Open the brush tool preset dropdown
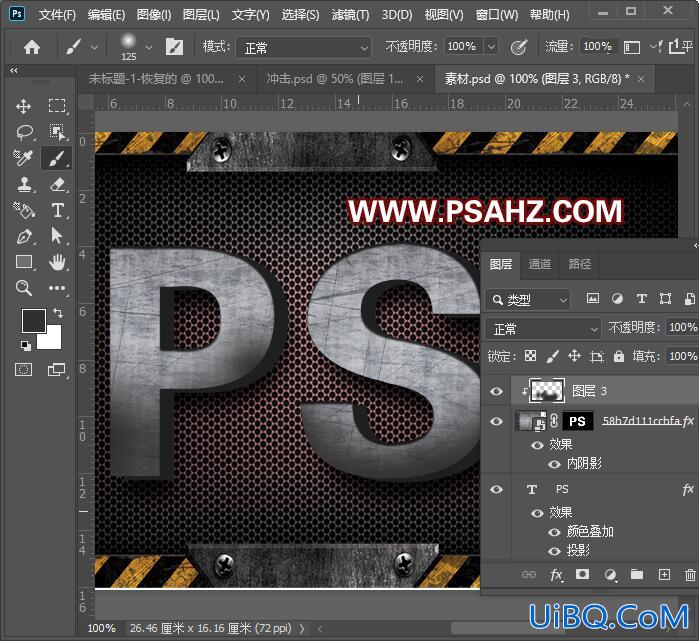699x641 pixels. coord(94,47)
